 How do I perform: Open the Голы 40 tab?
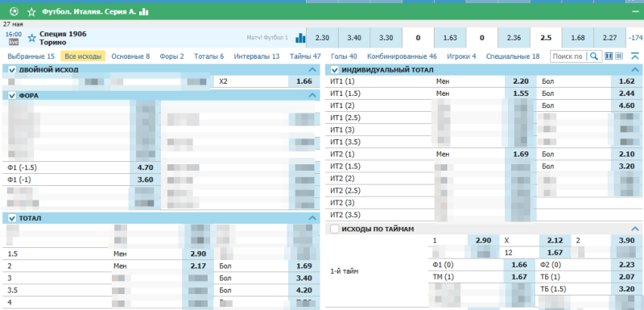coord(344,56)
